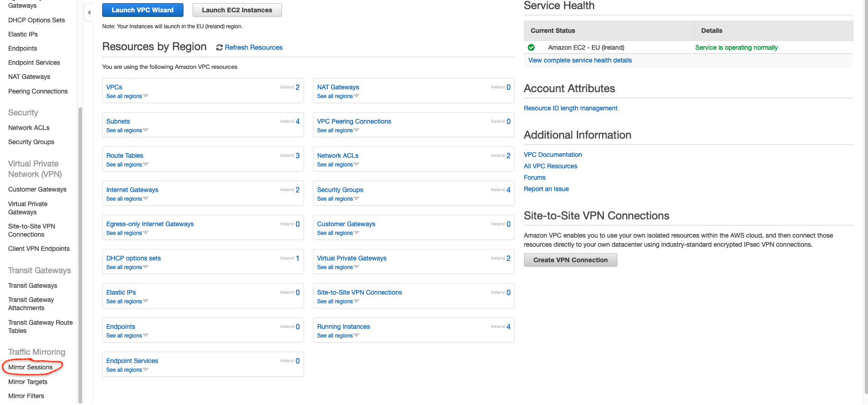The width and height of the screenshot is (868, 405).
Task: Expand See all regions under Internet Gateways
Action: tap(127, 199)
